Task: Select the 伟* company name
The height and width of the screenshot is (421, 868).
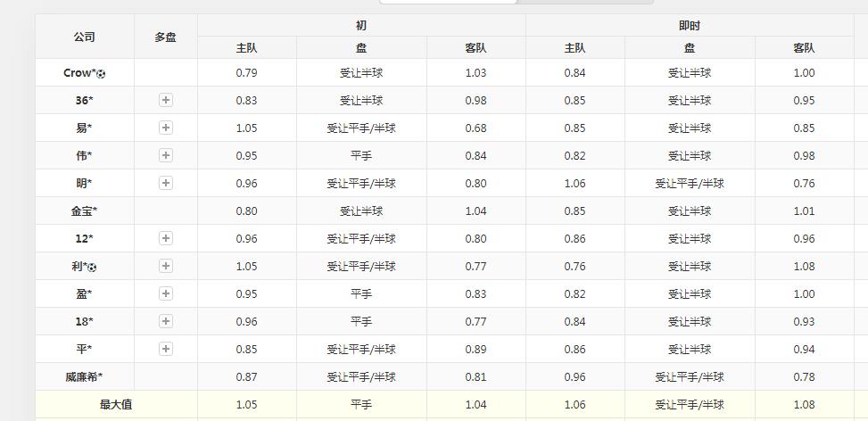Action: click(x=84, y=155)
